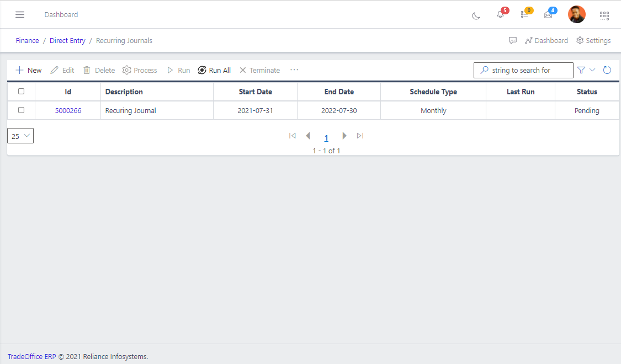
Task: Open the page size dropdown showing 25
Action: point(20,135)
